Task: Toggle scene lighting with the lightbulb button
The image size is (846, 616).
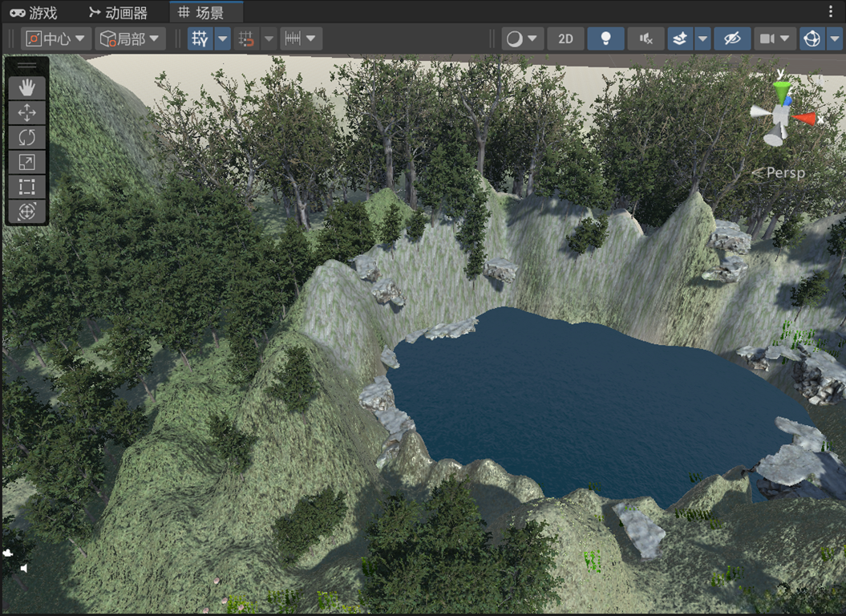Action: click(605, 38)
